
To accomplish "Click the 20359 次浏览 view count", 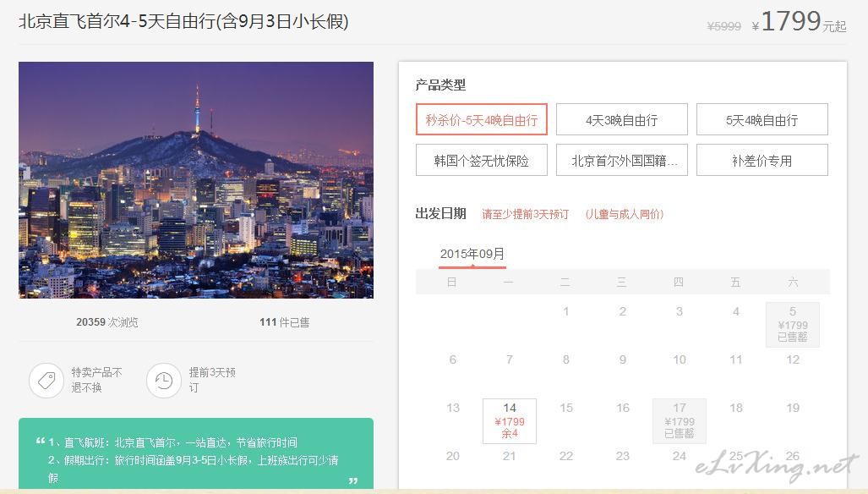I will (x=107, y=321).
